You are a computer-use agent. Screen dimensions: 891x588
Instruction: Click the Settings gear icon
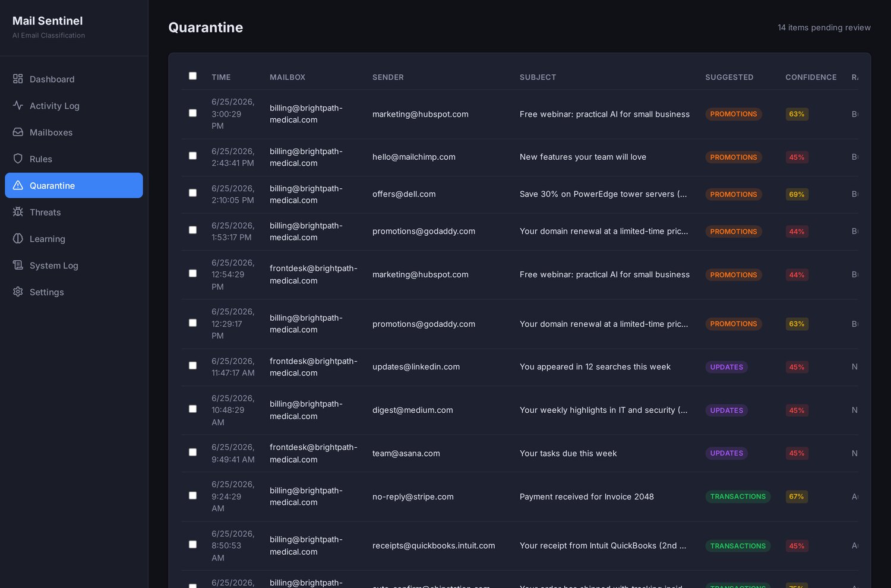(18, 292)
